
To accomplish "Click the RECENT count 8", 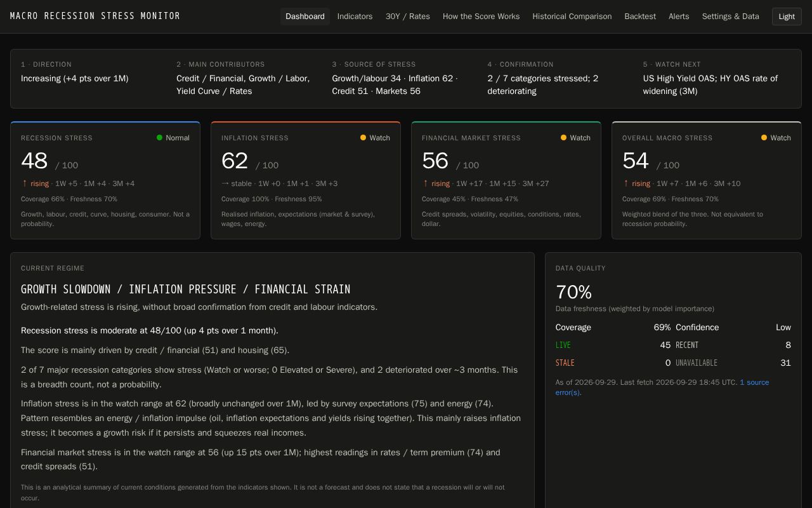I will coord(789,345).
